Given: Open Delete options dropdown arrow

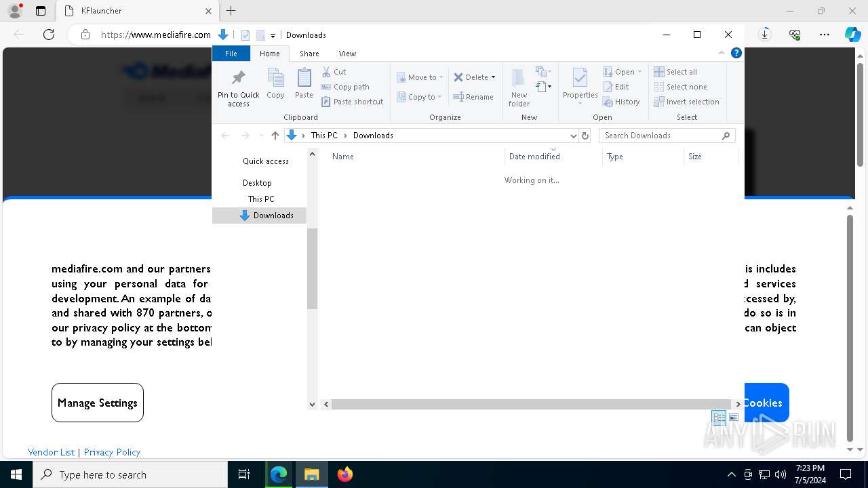Looking at the screenshot, I should 493,77.
